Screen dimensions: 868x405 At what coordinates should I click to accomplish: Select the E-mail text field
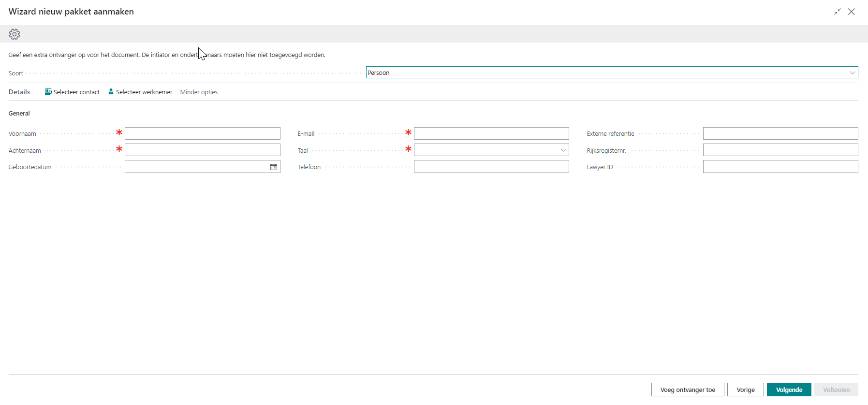(491, 133)
